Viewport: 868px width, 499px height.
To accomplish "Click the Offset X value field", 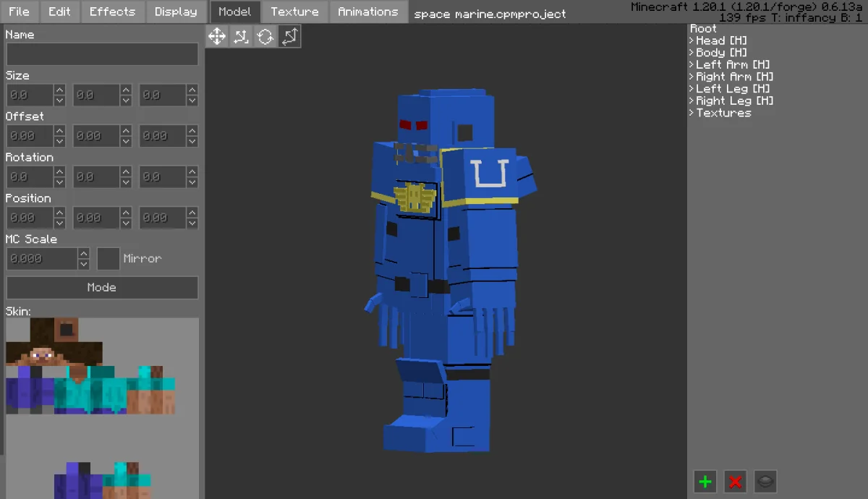I will pos(30,136).
